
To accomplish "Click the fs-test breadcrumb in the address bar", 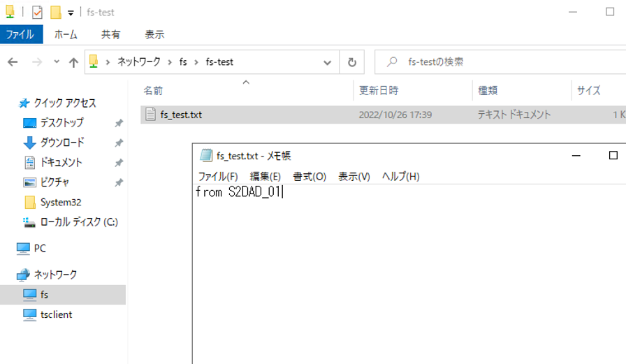I will [219, 62].
